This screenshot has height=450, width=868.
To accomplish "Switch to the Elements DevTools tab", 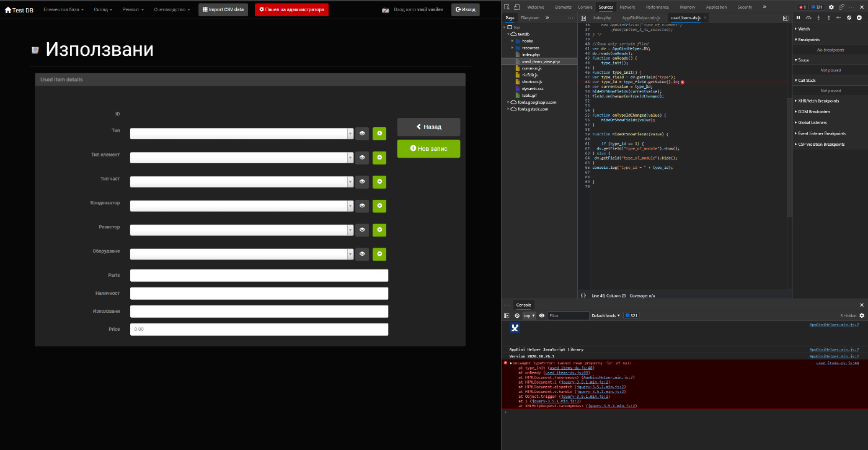I will (563, 7).
